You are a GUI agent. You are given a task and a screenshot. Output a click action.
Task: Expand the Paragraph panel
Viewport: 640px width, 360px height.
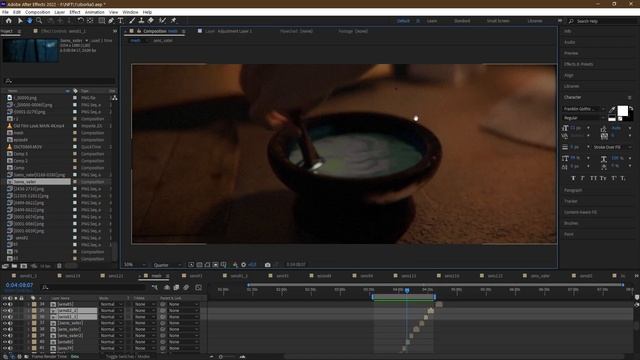[x=573, y=190]
